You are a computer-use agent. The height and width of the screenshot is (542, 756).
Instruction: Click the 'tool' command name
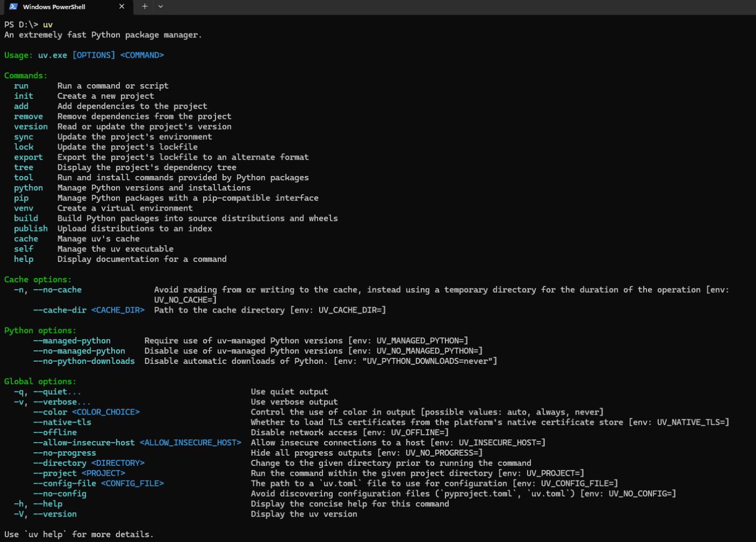[x=24, y=178]
